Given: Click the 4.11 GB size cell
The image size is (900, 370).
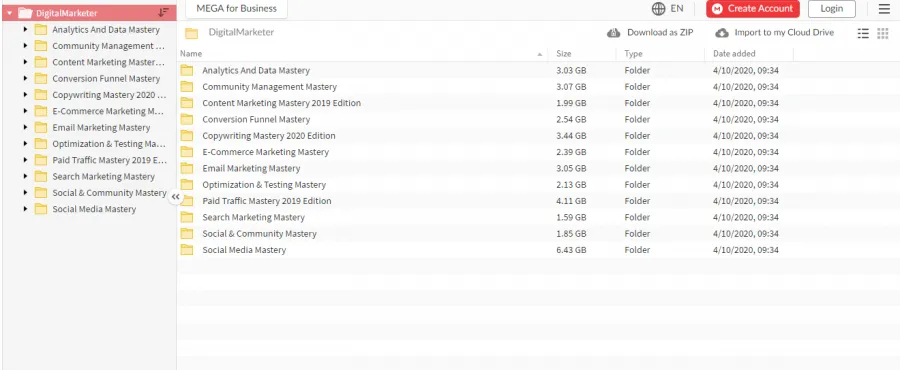Looking at the screenshot, I should tap(571, 201).
